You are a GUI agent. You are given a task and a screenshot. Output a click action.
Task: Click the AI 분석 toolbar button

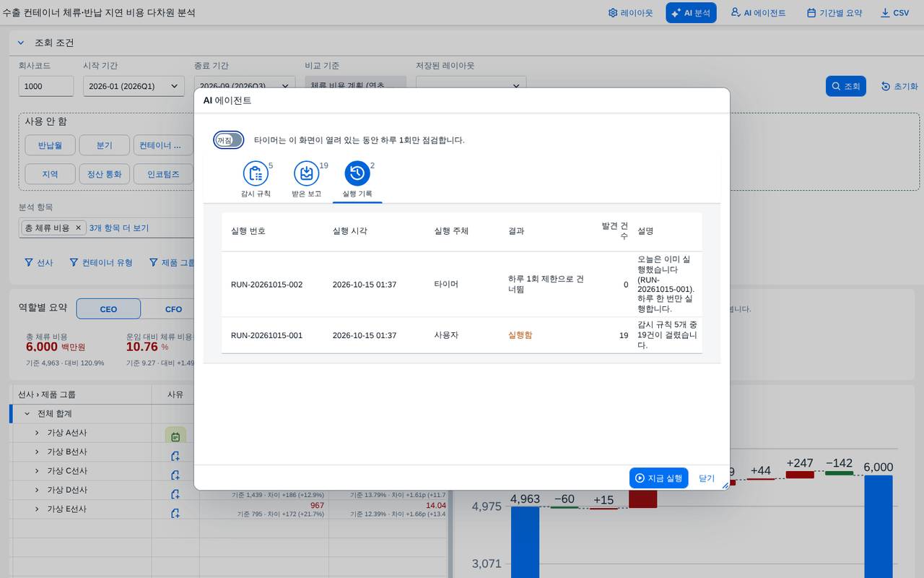[691, 13]
